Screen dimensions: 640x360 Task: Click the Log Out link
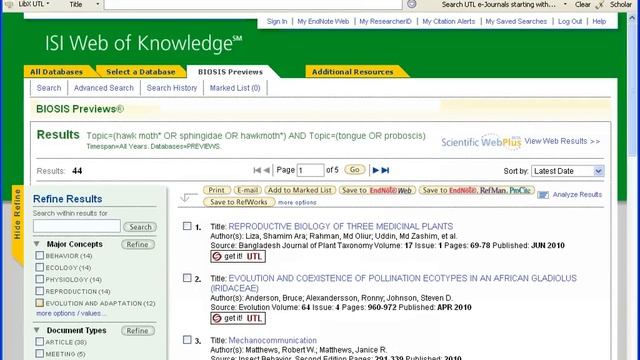click(x=570, y=21)
